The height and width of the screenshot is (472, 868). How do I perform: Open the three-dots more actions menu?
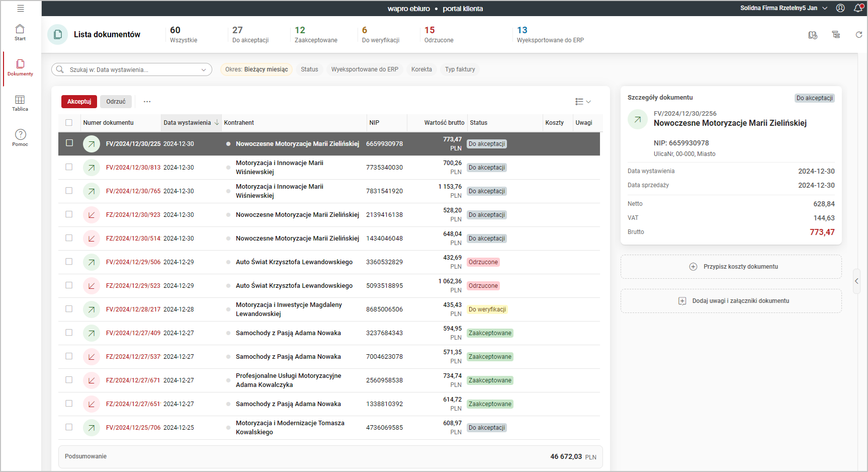click(147, 102)
